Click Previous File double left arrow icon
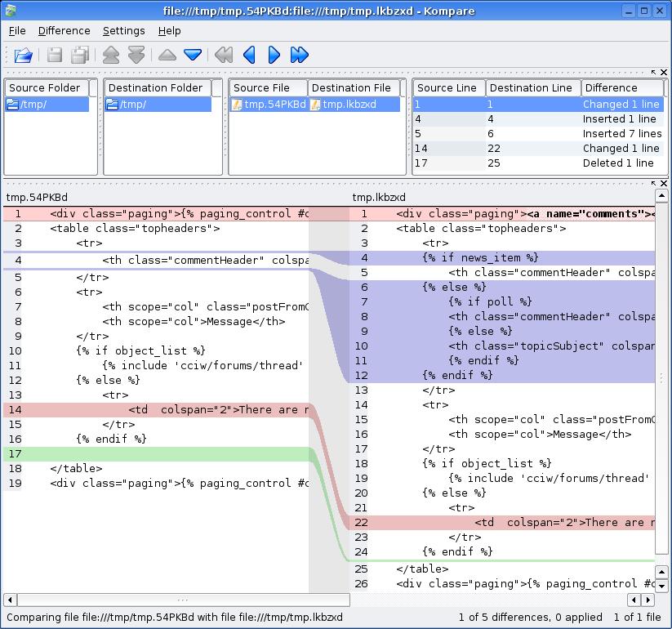The image size is (672, 629). click(224, 55)
